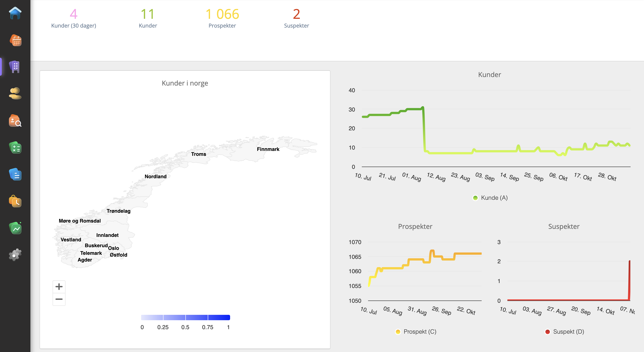
Task: Click the 1 066 Prospekter counter
Action: point(222,18)
